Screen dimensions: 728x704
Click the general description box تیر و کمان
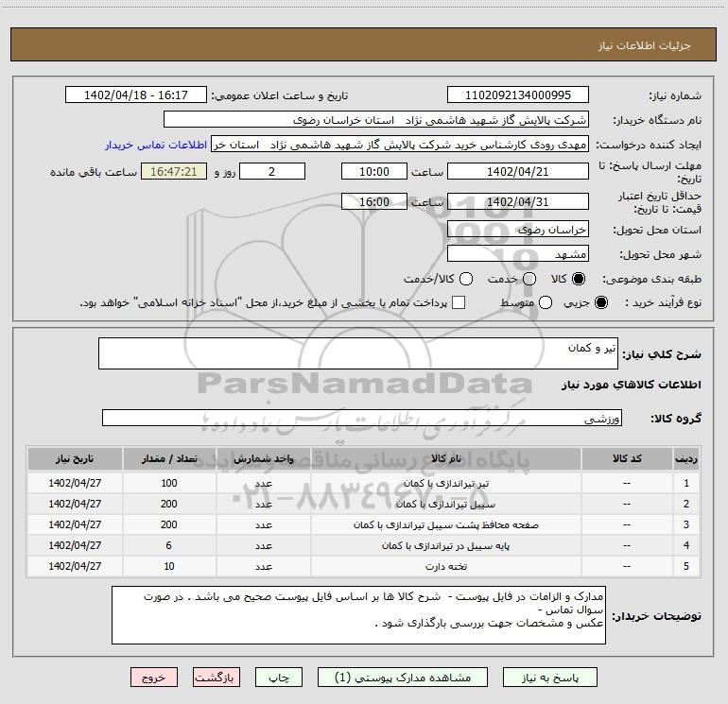click(x=358, y=353)
